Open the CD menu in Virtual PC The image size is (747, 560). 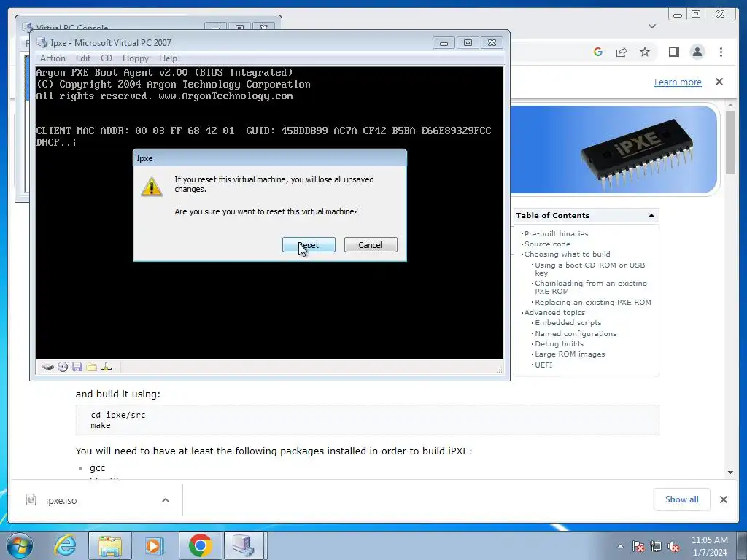[107, 58]
